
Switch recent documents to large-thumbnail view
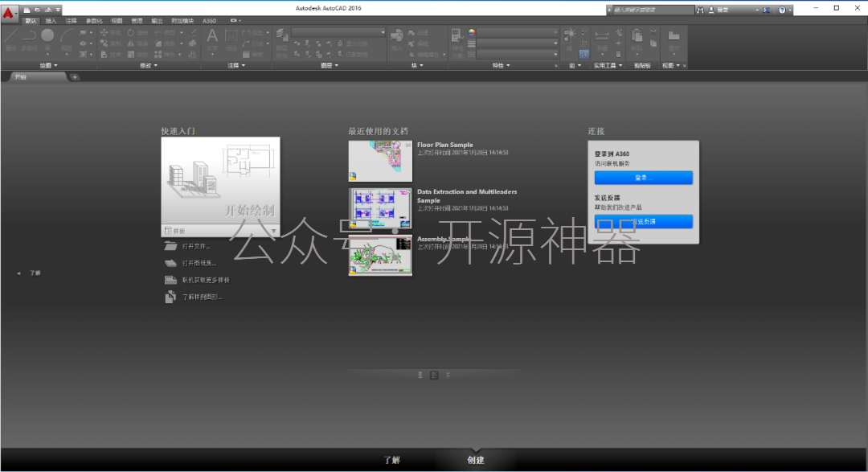[x=420, y=375]
